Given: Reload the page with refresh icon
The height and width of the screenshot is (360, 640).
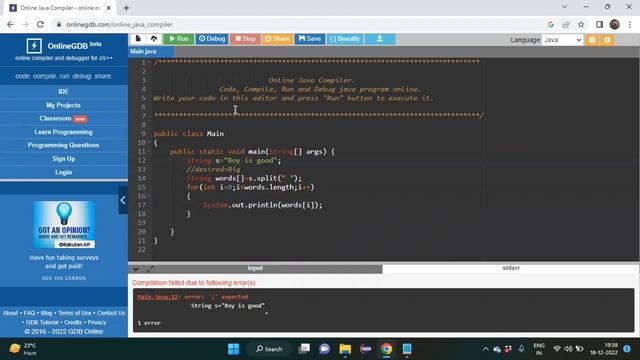Looking at the screenshot, I should (x=40, y=24).
